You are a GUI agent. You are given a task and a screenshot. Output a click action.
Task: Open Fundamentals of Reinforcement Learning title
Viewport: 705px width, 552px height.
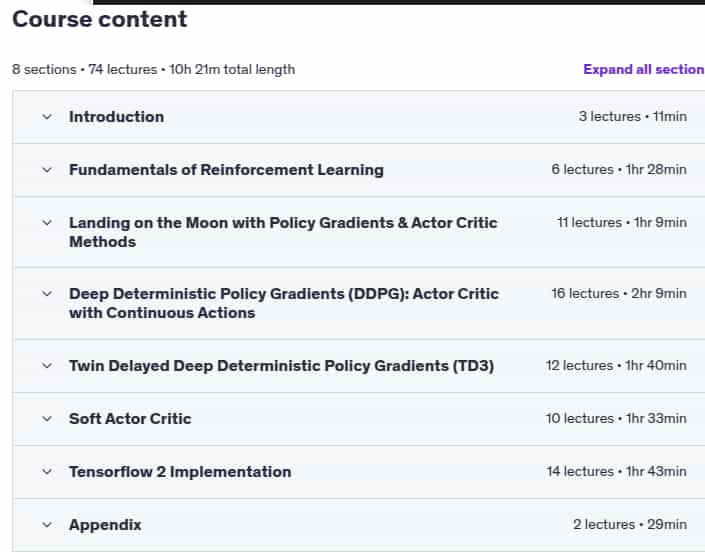pos(226,170)
